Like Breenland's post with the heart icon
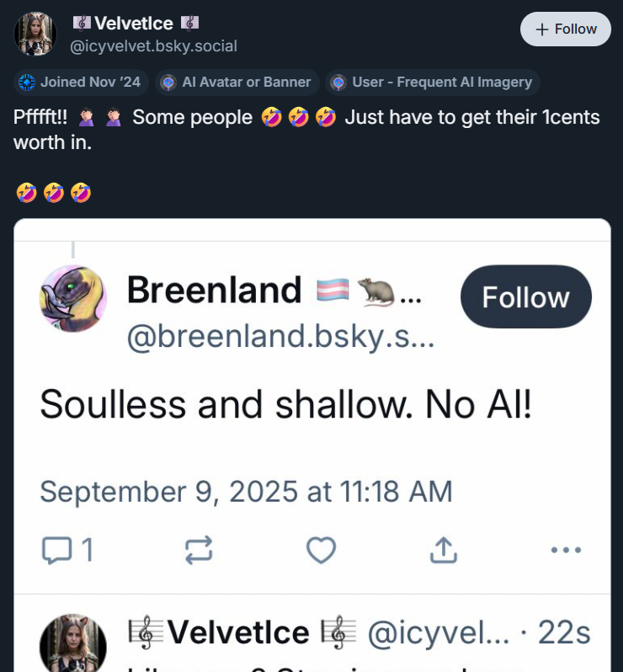The width and height of the screenshot is (623, 672). point(321,550)
